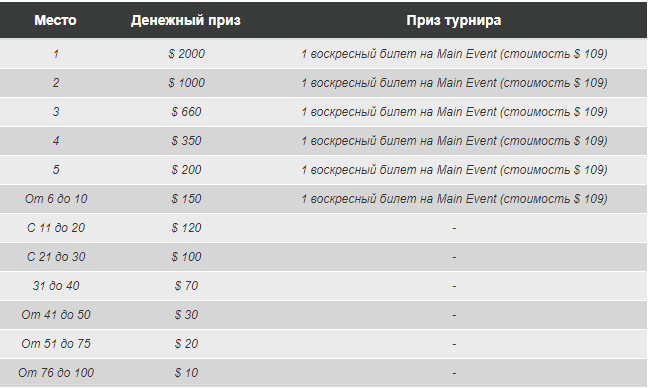Click the Место column header
Viewport: 649px width, 388px height.
(x=55, y=20)
